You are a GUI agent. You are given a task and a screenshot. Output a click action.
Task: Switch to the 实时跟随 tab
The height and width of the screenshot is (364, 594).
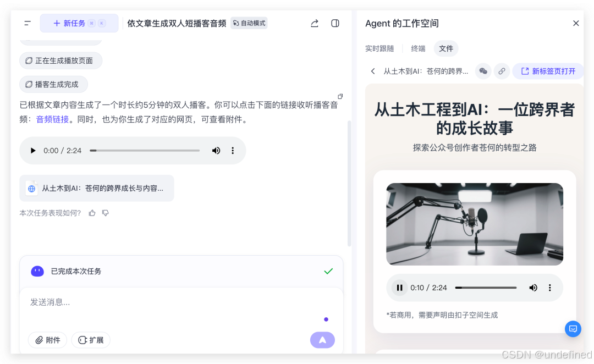379,48
